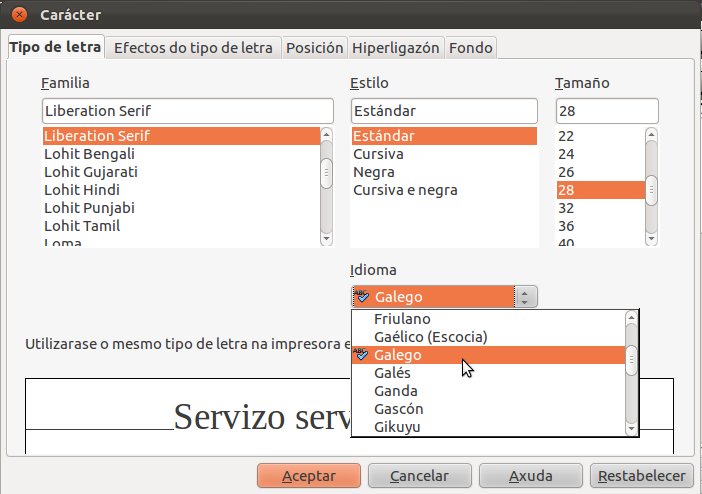The width and height of the screenshot is (702, 494).
Task: Choose Estándar style in the list
Action: click(444, 136)
